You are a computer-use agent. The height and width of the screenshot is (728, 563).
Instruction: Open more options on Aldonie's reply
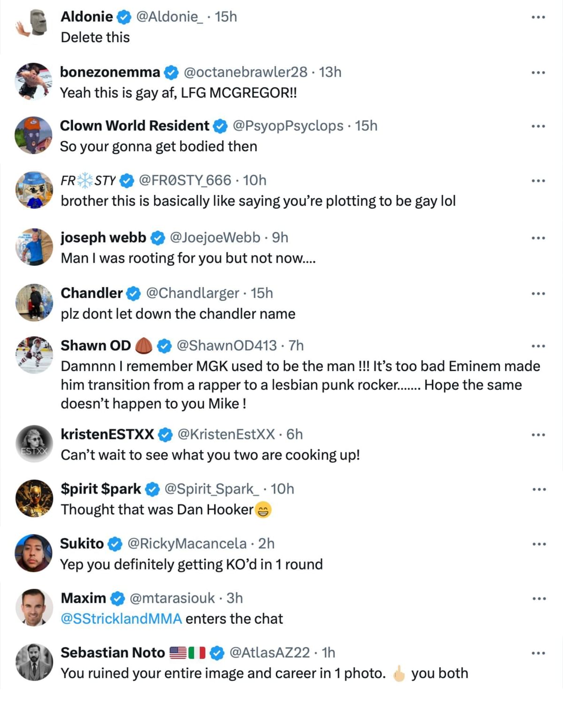(538, 17)
